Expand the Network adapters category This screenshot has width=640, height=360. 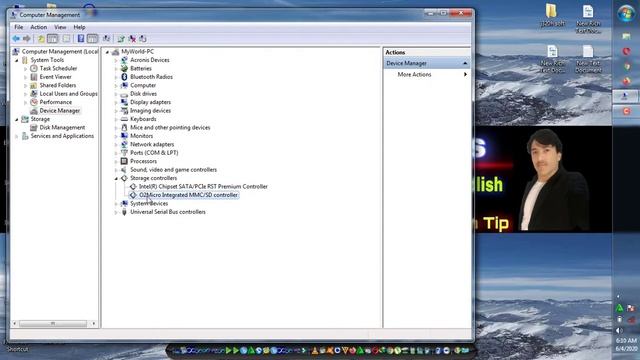click(x=116, y=144)
